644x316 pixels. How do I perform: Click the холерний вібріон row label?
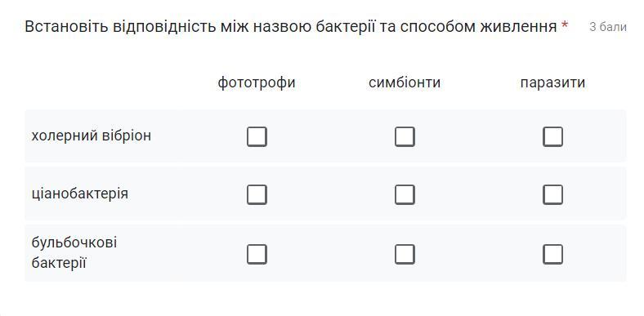[92, 136]
